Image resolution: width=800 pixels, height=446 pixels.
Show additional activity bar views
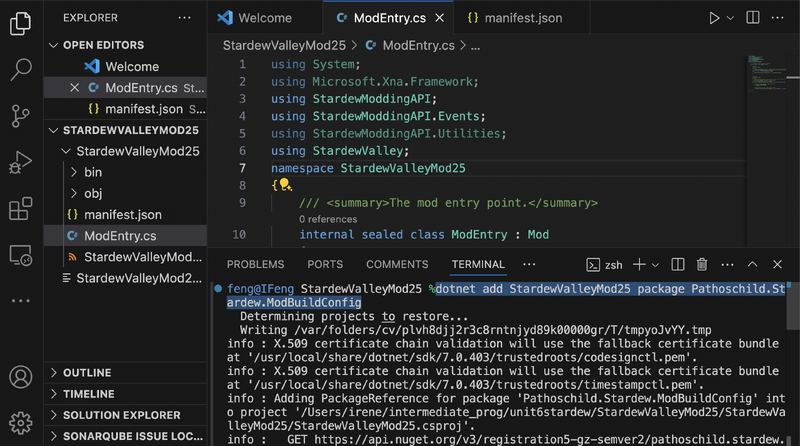pyautogui.click(x=20, y=301)
